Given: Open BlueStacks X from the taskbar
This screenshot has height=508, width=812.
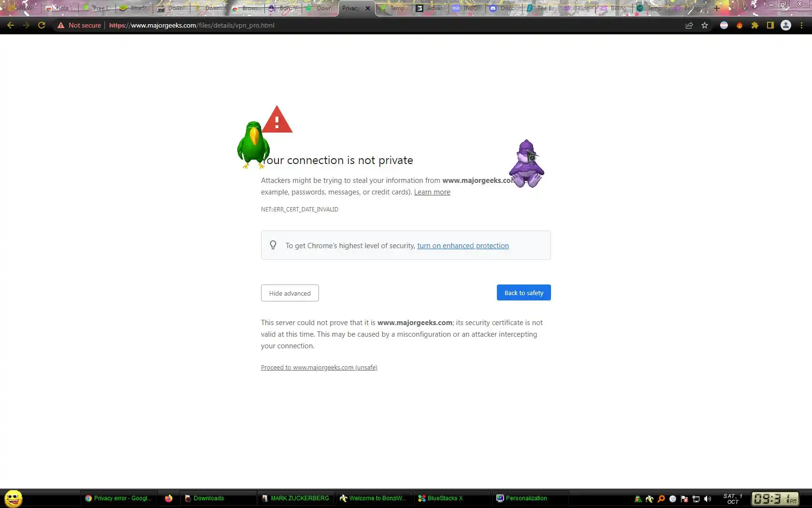Looking at the screenshot, I should click(x=452, y=498).
